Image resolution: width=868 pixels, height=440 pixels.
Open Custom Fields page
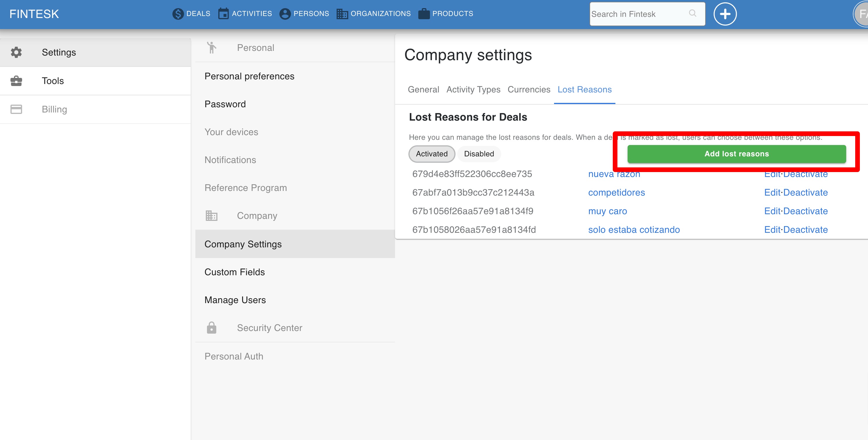point(295,272)
